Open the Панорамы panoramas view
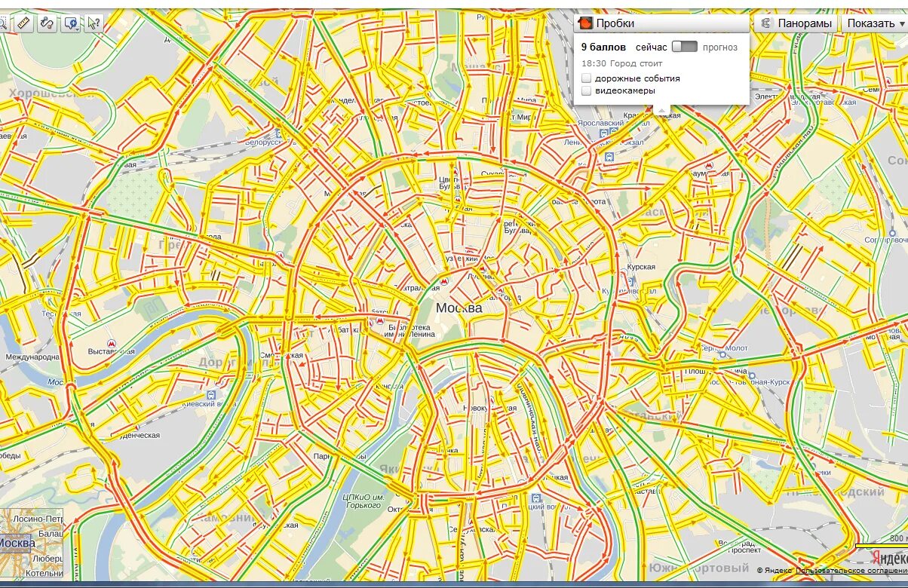Screen dimensions: 908x588 click(796, 23)
